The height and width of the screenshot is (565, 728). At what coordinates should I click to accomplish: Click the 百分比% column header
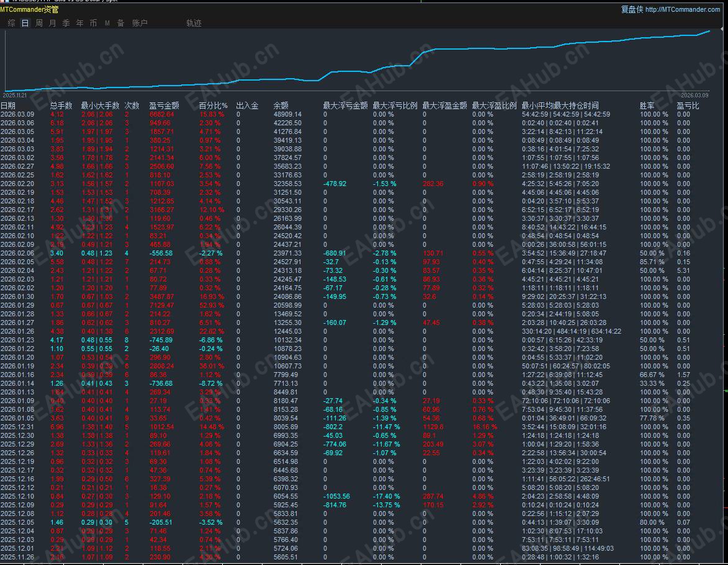[x=213, y=106]
